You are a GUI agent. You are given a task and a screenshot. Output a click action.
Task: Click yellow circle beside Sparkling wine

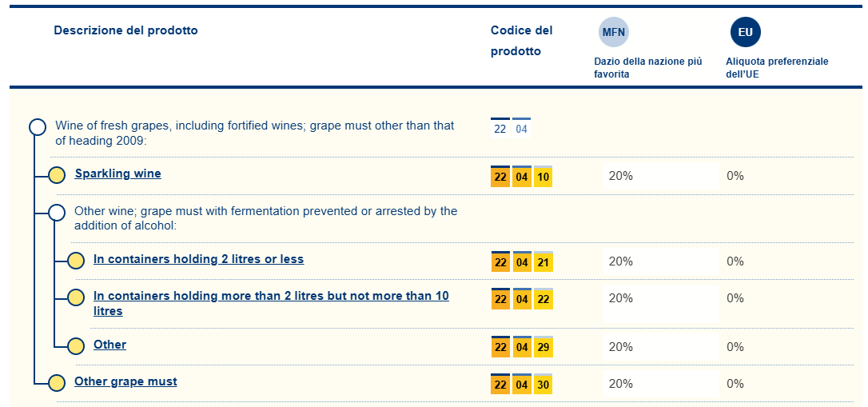pyautogui.click(x=57, y=175)
